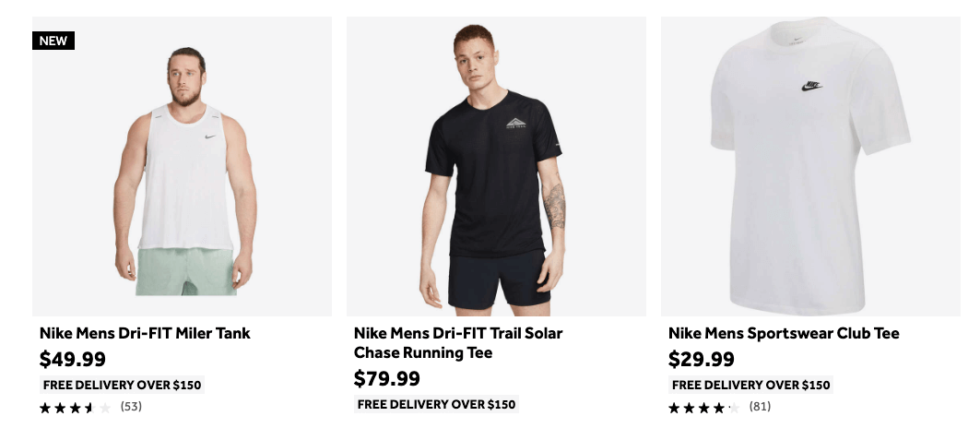The width and height of the screenshot is (980, 440).
Task: Click the trail mountain logo on the black tee
Action: click(517, 123)
